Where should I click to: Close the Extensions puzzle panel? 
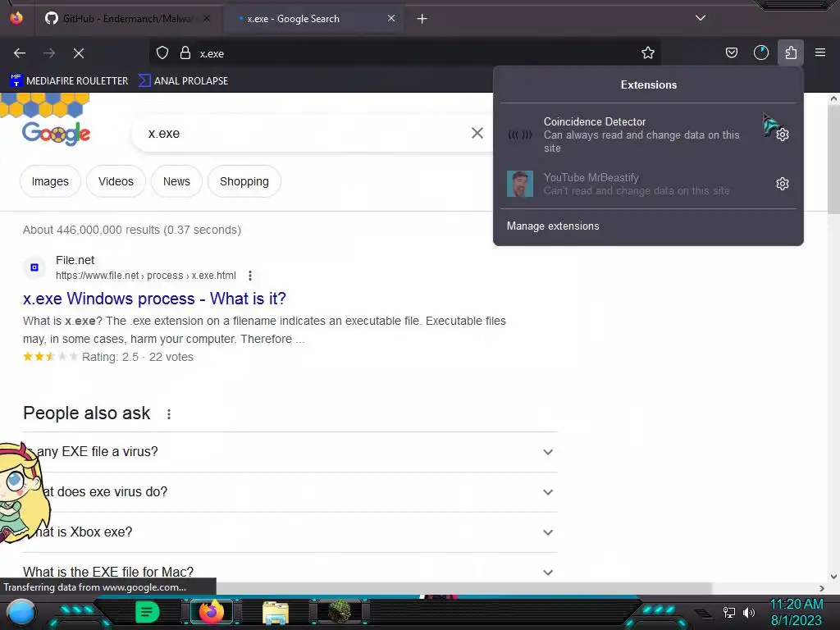791,52
